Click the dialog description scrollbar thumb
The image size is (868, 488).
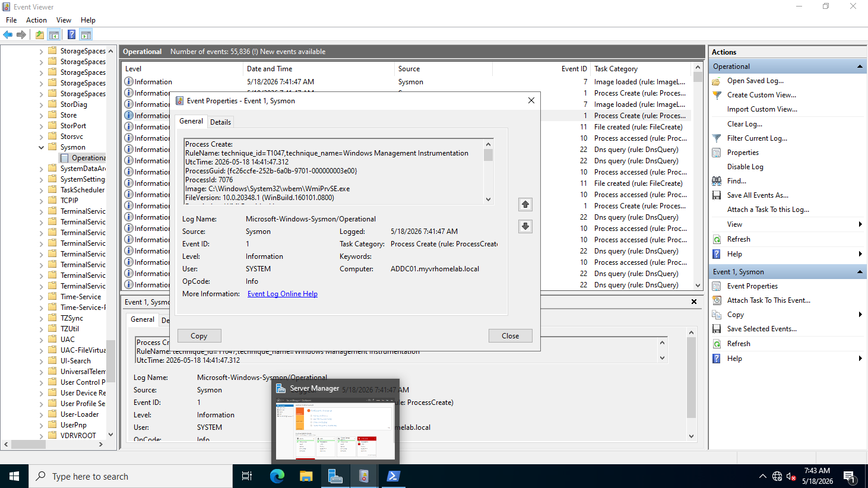click(488, 155)
